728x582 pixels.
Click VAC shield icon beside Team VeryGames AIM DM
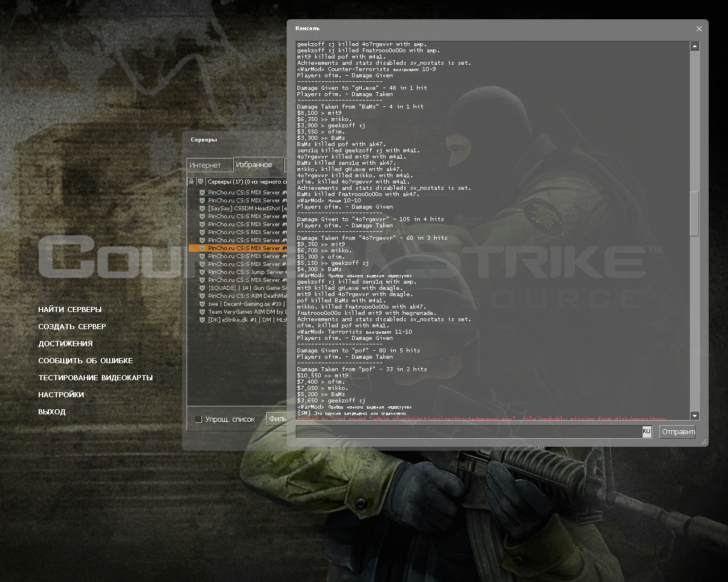[202, 312]
